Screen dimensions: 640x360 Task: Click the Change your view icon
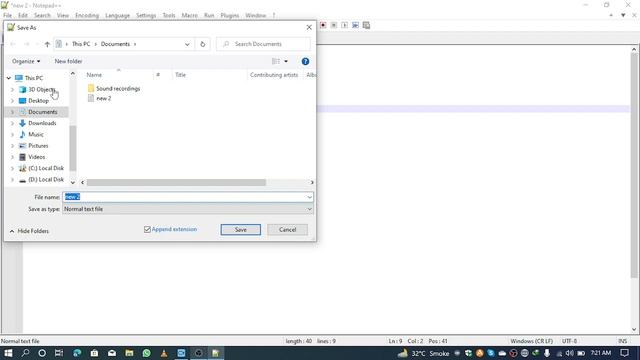[276, 61]
